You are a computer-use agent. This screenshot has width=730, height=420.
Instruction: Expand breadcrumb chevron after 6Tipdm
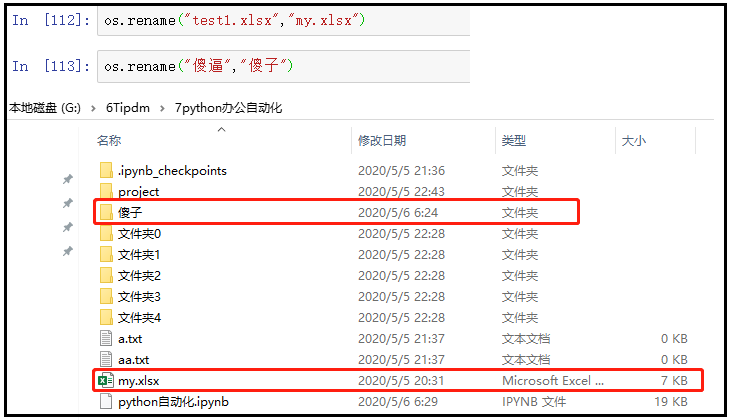tap(162, 108)
